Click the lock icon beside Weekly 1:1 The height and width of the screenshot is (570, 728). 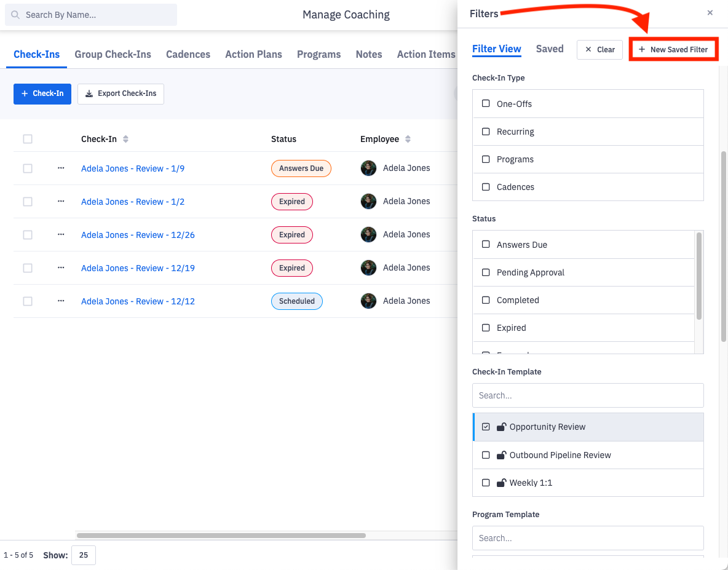[501, 483]
